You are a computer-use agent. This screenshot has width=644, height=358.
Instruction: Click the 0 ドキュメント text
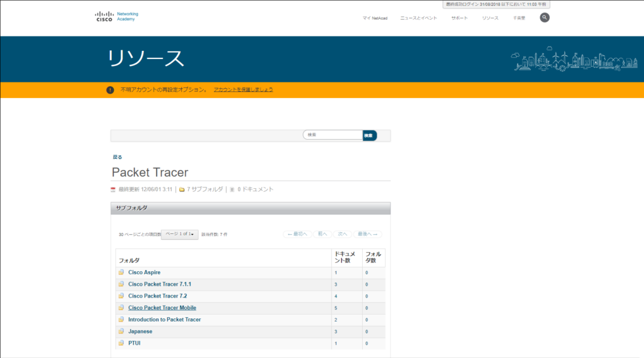click(255, 189)
